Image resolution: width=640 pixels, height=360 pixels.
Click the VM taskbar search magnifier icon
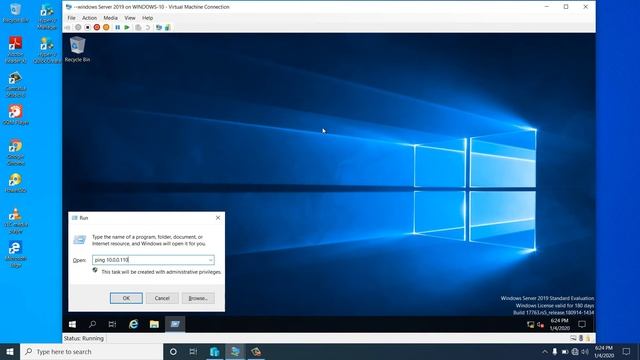(x=92, y=324)
